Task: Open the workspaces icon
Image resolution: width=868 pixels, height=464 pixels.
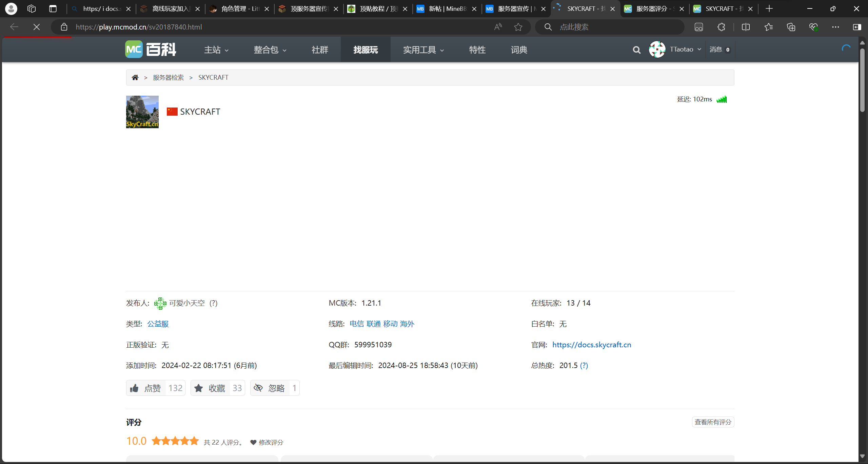Action: 32,8
